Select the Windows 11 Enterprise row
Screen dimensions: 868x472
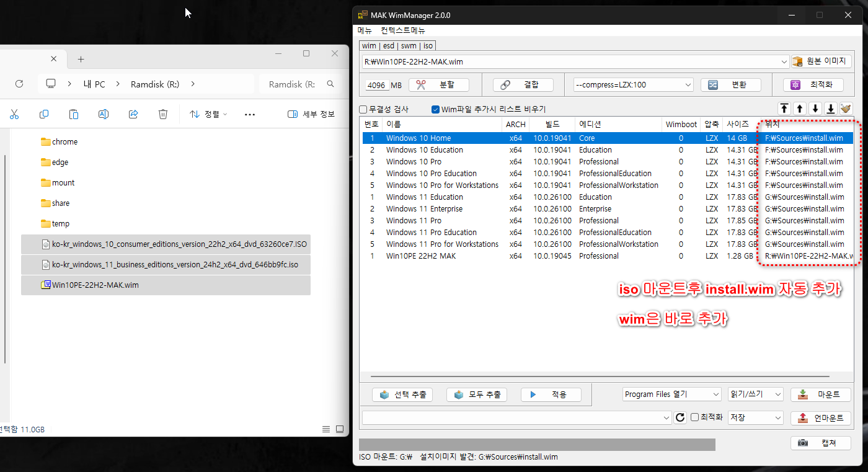point(608,209)
